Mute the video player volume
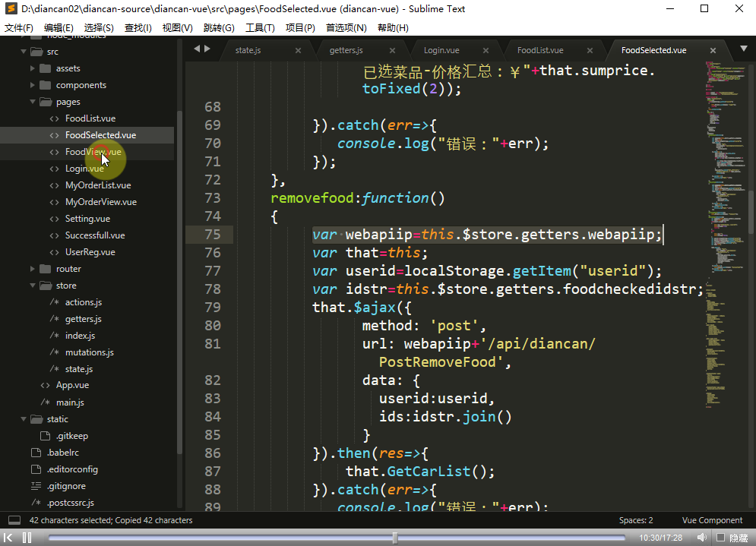 tap(701, 538)
